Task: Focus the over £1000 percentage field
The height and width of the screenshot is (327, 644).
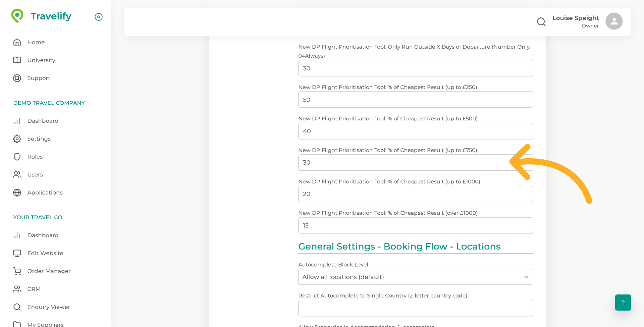Action: (x=416, y=225)
